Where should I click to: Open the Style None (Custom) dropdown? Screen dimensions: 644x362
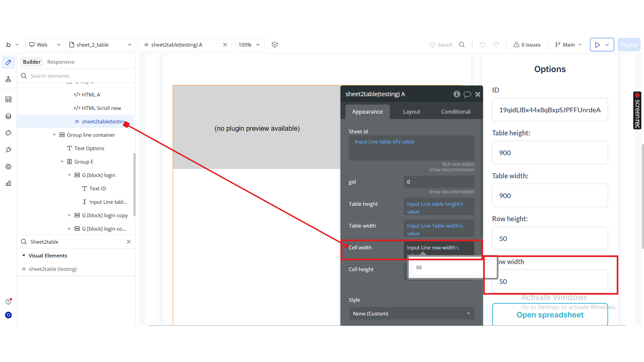(412, 313)
